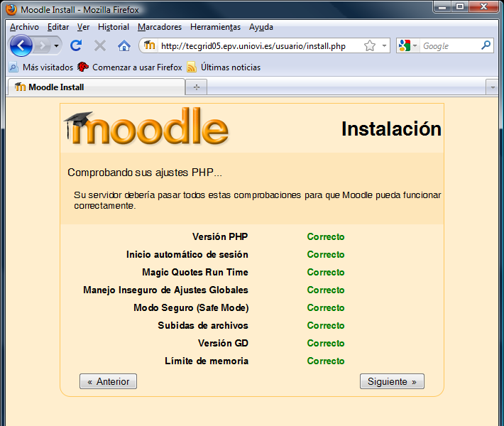Click the Versión GD label
This screenshot has height=426, width=504.
[223, 343]
